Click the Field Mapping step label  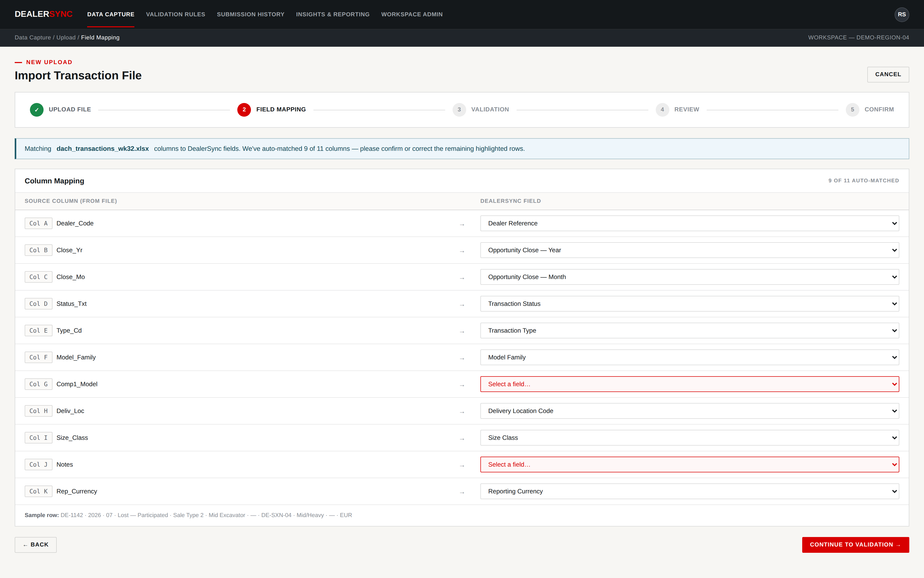(281, 109)
